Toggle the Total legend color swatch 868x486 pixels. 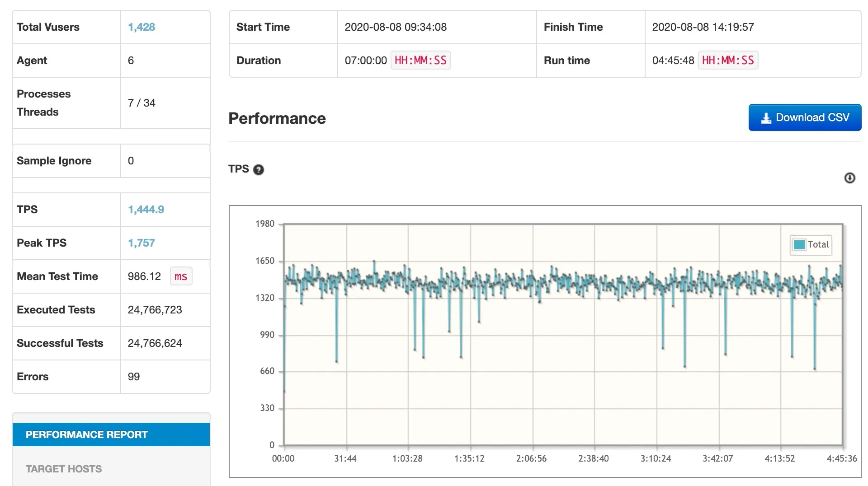pyautogui.click(x=799, y=245)
